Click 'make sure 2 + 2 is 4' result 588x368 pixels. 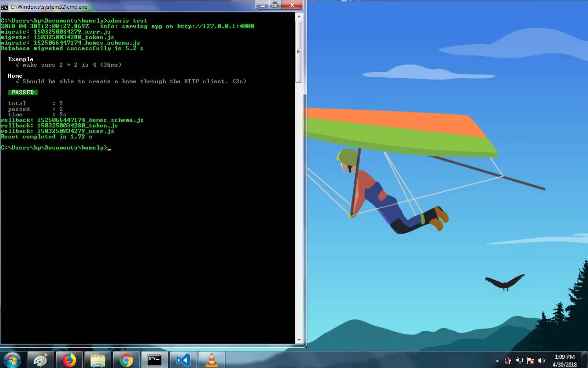pos(68,65)
